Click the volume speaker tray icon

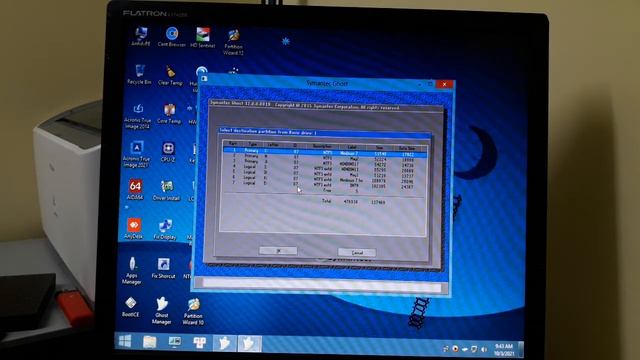484,349
